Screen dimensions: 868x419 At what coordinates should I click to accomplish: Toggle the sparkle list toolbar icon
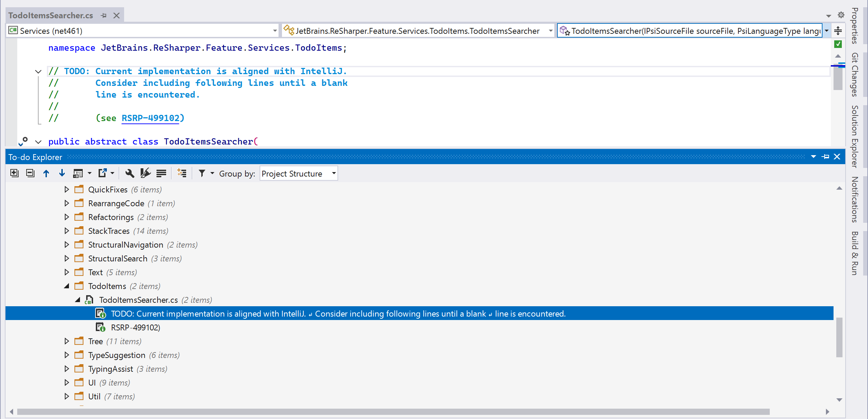(182, 173)
